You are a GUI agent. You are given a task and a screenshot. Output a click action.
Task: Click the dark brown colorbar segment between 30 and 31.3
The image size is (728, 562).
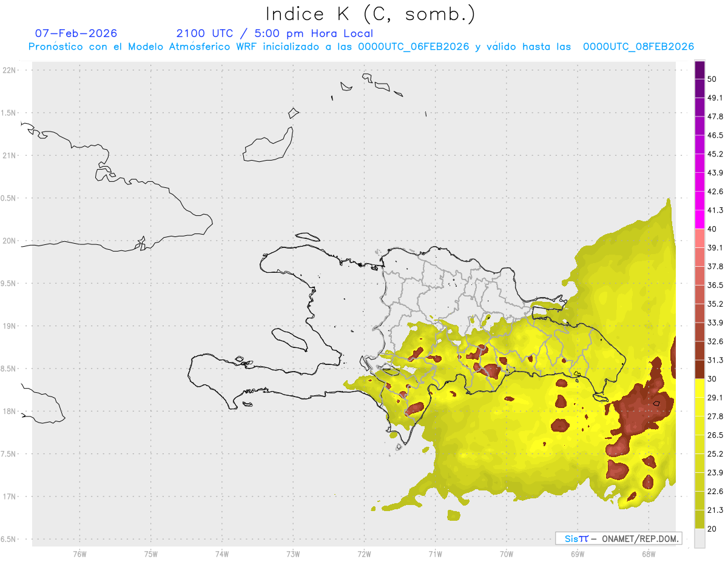pos(699,369)
